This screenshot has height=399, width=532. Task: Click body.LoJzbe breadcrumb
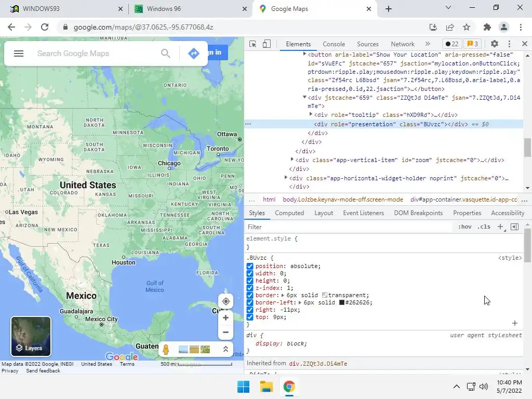[343, 199]
